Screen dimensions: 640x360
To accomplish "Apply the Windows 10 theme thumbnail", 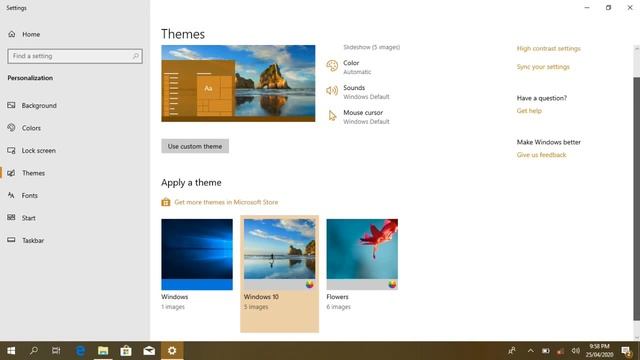I will 280,255.
